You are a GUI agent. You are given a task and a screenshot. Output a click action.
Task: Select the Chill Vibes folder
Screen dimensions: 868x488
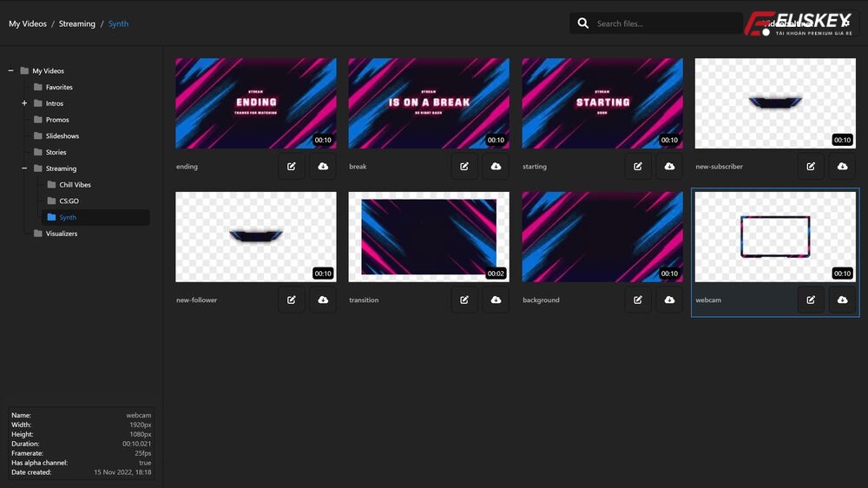click(x=75, y=185)
